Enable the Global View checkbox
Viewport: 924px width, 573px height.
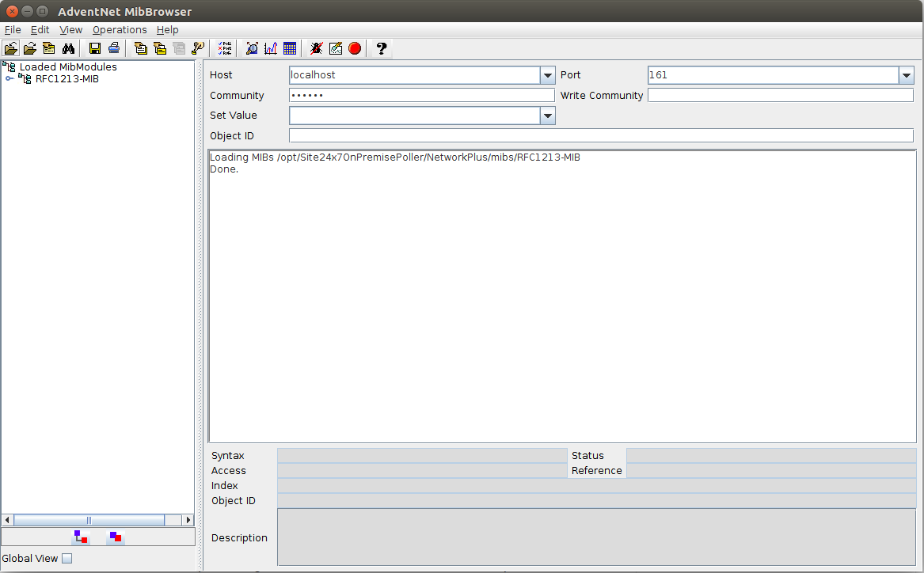point(67,558)
